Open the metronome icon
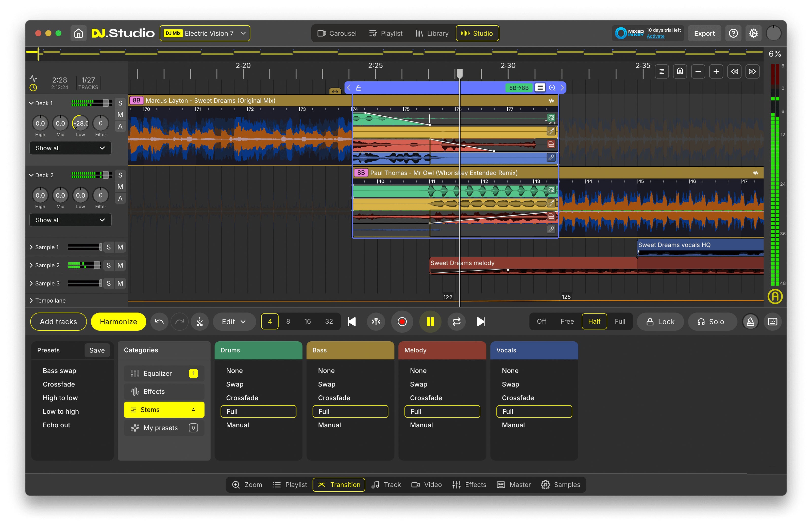The width and height of the screenshot is (812, 526). (x=751, y=322)
